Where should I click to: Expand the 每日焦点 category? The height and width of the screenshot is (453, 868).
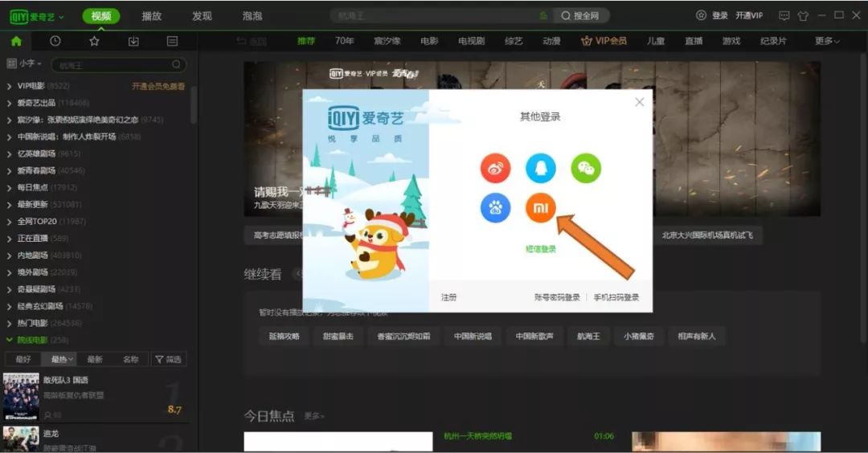(10, 188)
